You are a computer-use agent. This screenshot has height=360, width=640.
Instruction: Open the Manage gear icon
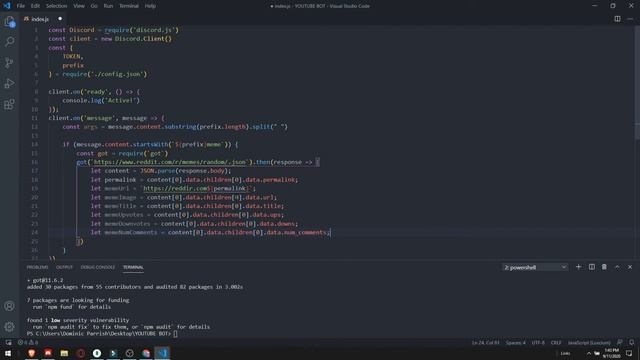click(9, 327)
